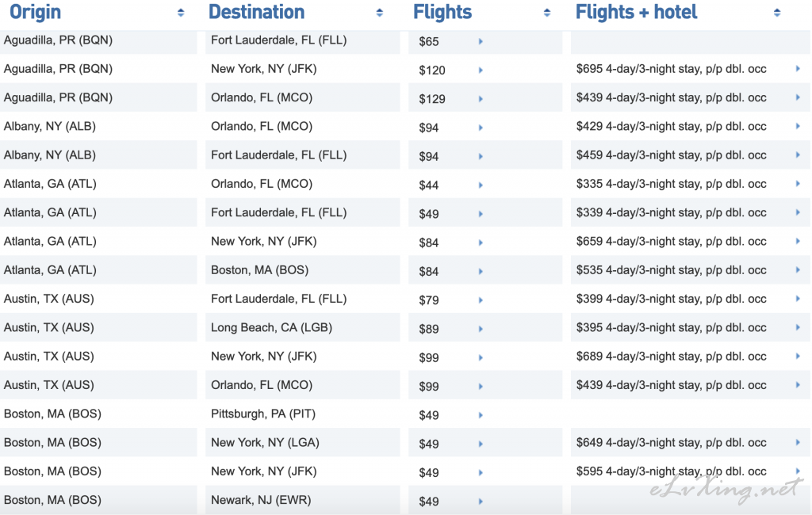This screenshot has width=812, height=515.
Task: Click the Origin column header
Action: pos(35,12)
